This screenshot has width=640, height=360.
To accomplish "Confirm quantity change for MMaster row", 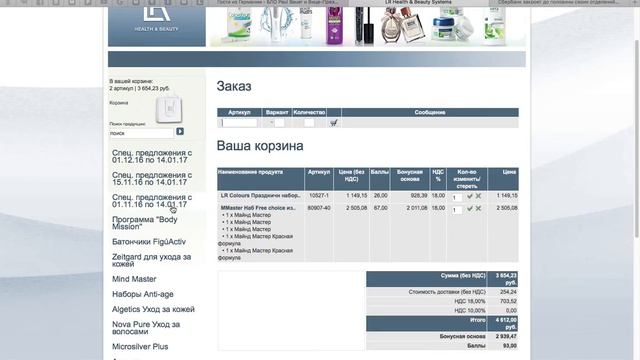I will click(470, 209).
